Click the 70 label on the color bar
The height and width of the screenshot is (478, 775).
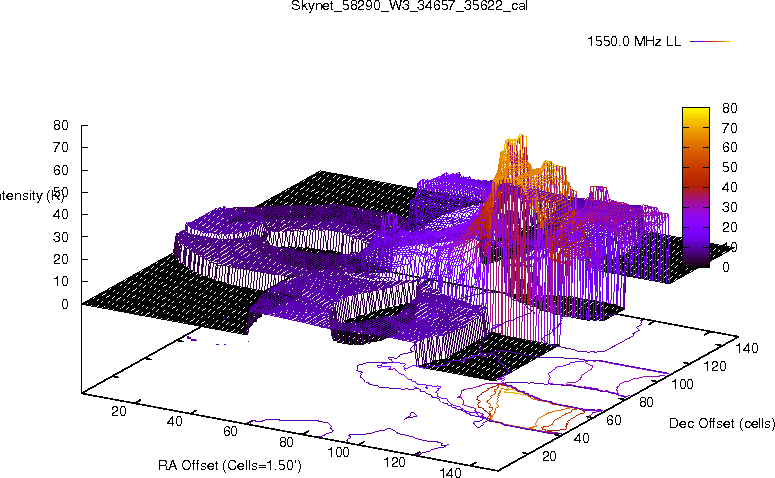(730, 128)
